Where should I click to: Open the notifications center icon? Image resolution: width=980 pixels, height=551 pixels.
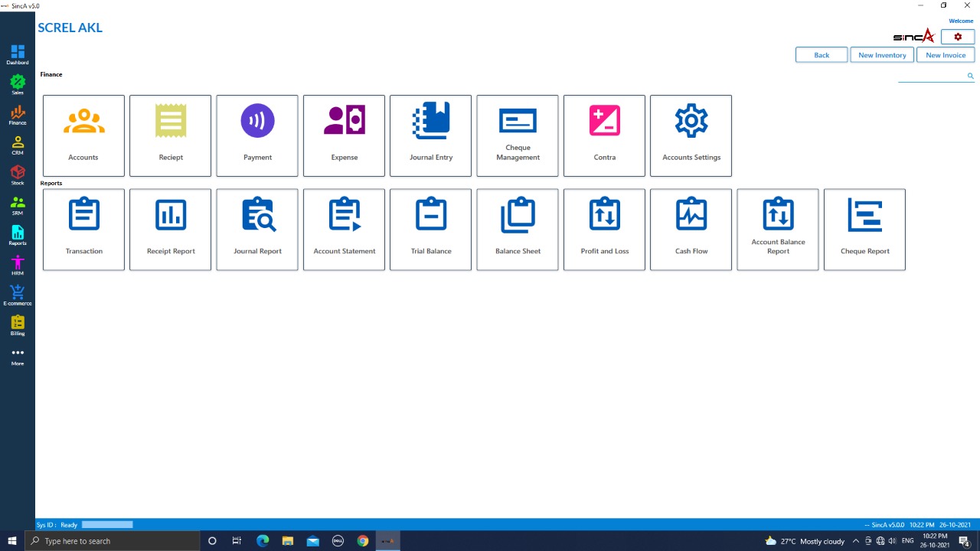[x=965, y=541]
